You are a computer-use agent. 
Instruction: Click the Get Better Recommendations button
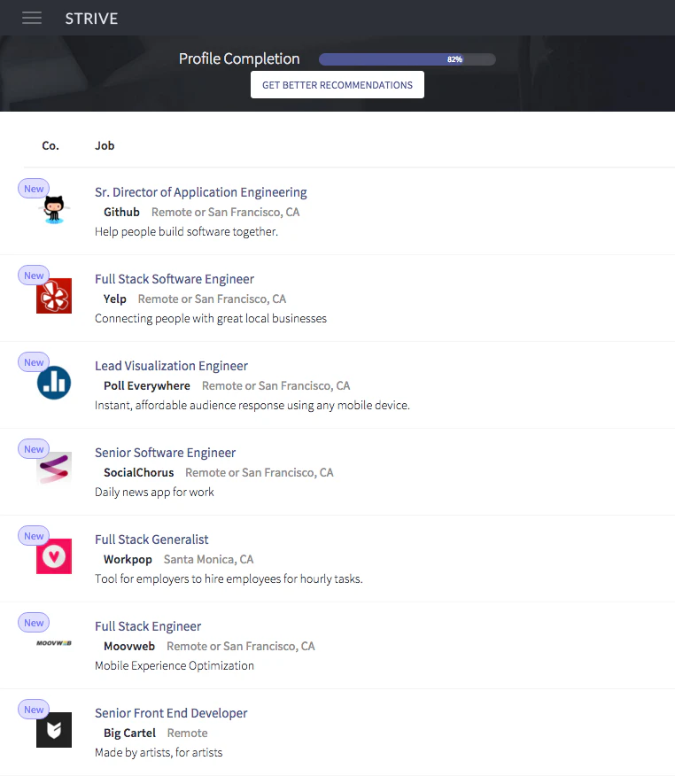tap(337, 85)
